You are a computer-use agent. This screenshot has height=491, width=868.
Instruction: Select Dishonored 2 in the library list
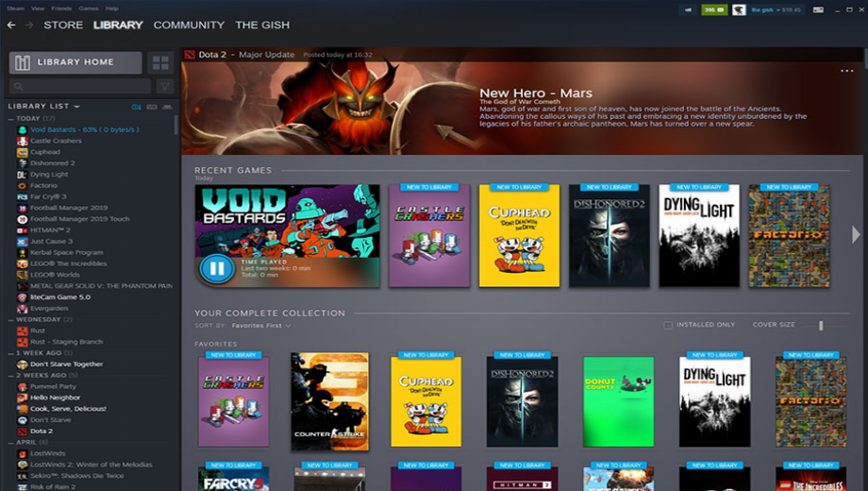53,163
